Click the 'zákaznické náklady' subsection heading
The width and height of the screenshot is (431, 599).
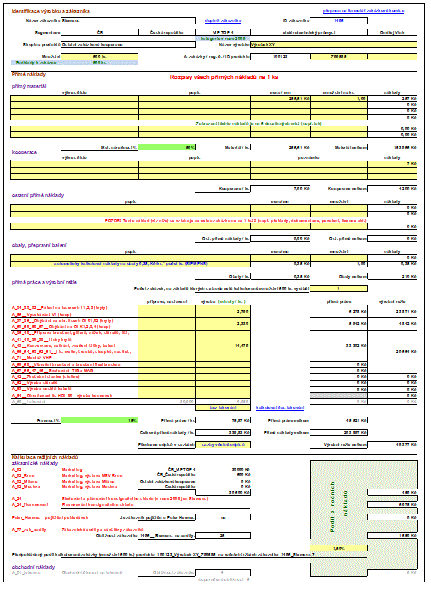coord(35,463)
